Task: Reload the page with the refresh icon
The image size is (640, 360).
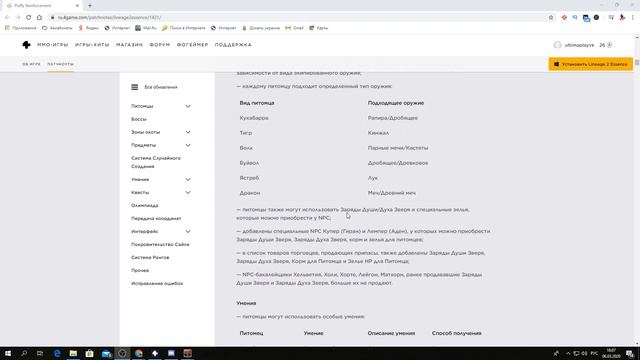Action: pyautogui.click(x=29, y=18)
